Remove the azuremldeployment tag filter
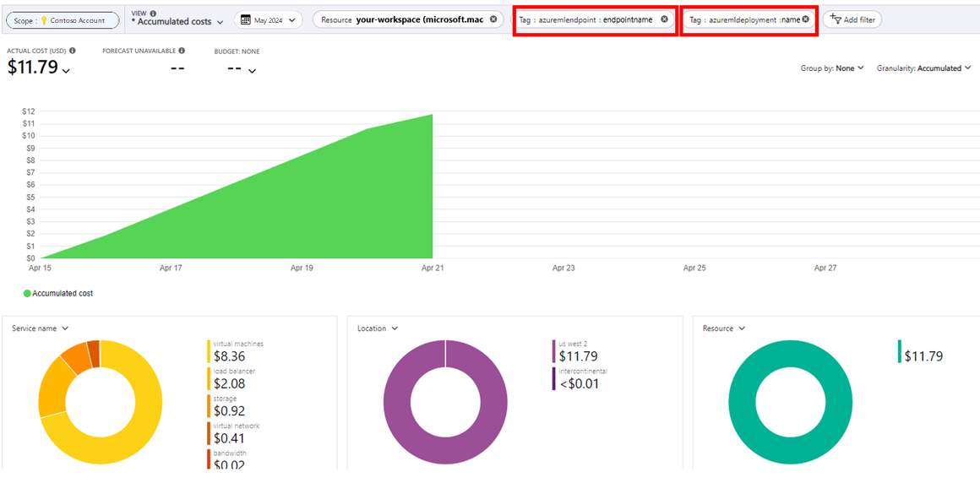980x483 pixels. [x=805, y=19]
